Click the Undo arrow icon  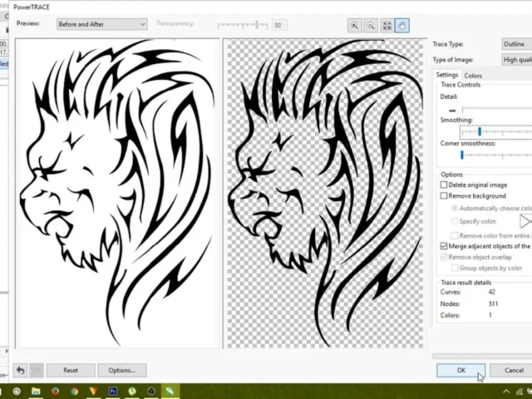(20, 371)
